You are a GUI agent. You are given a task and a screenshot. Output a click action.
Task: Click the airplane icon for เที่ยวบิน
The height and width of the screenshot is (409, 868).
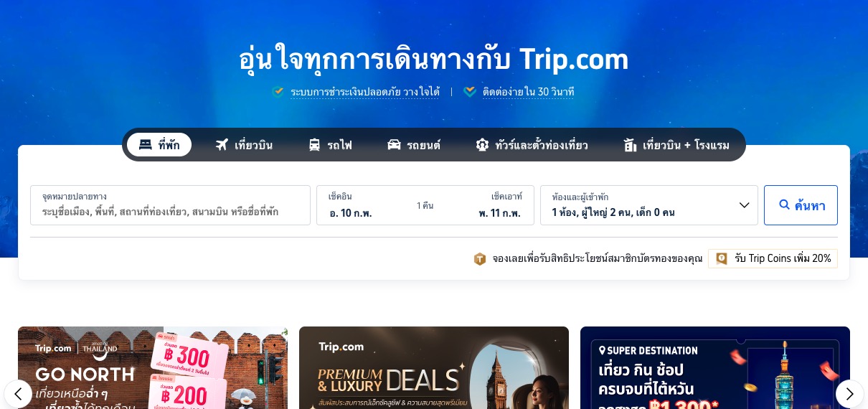point(222,145)
